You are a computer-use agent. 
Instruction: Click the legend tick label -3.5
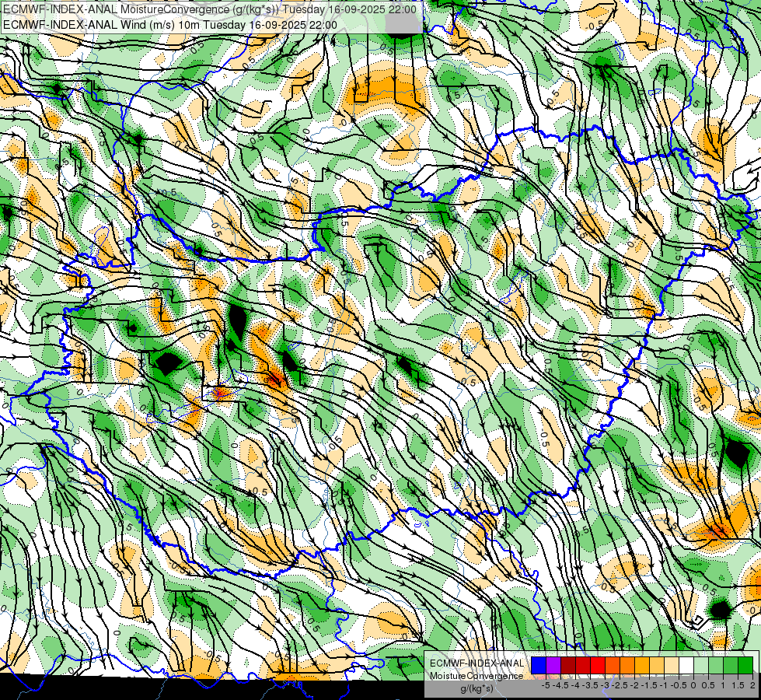tap(592, 685)
